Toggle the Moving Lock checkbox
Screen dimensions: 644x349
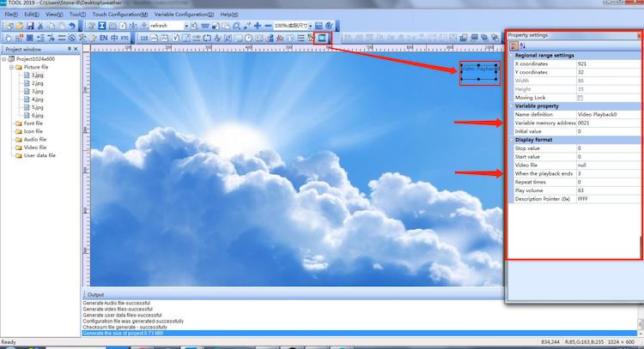pos(580,98)
